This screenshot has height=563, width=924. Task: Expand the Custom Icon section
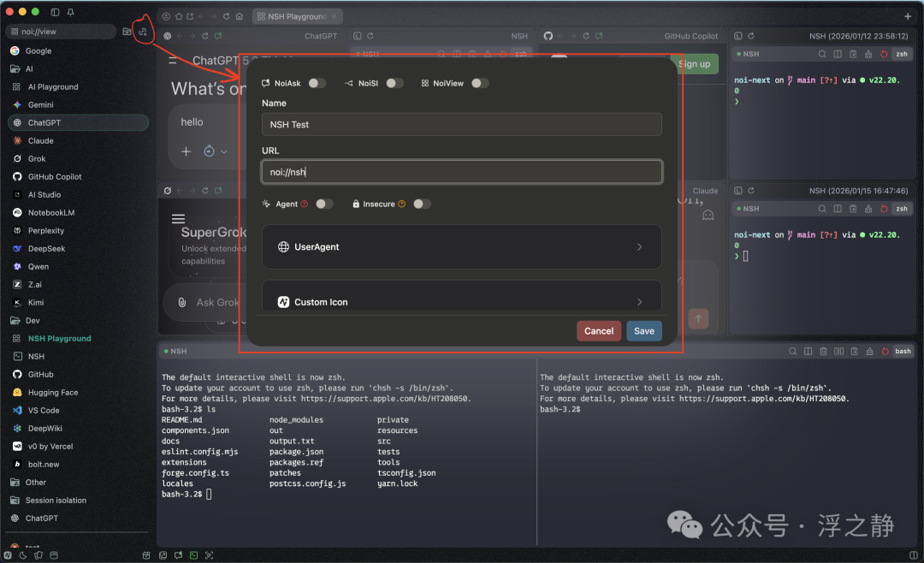[x=461, y=297]
